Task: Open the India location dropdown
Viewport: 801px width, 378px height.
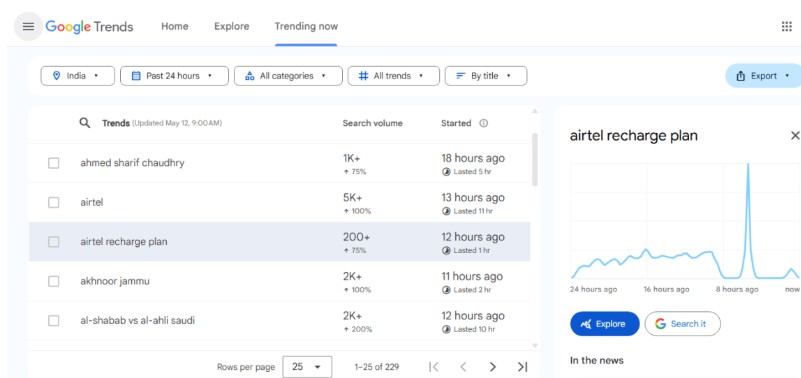Action: point(78,76)
